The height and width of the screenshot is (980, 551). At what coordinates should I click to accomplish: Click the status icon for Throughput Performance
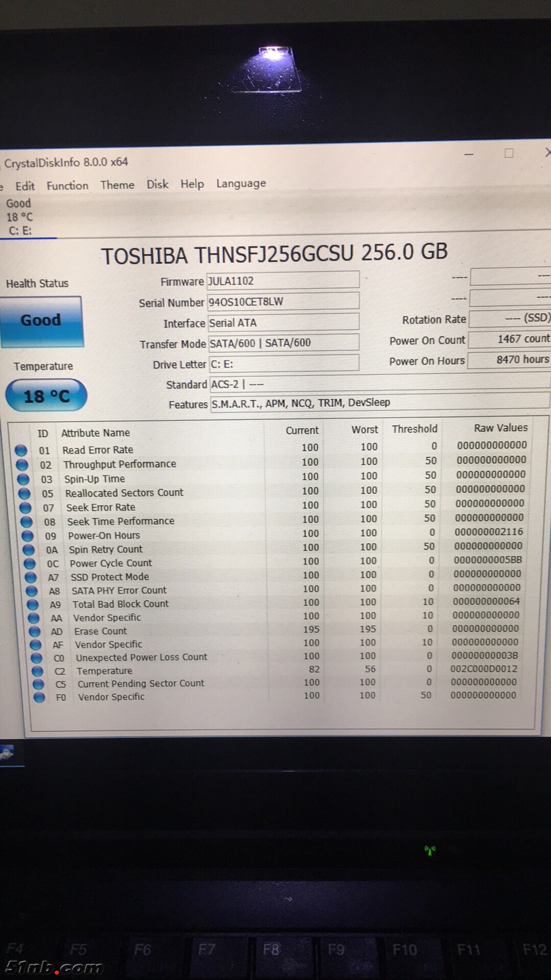click(22, 465)
